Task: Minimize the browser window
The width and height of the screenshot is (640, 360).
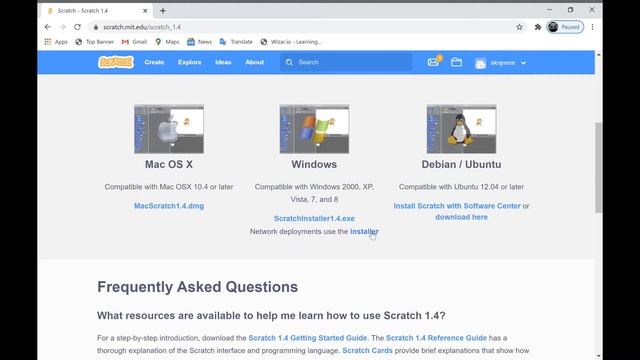Action: click(549, 10)
